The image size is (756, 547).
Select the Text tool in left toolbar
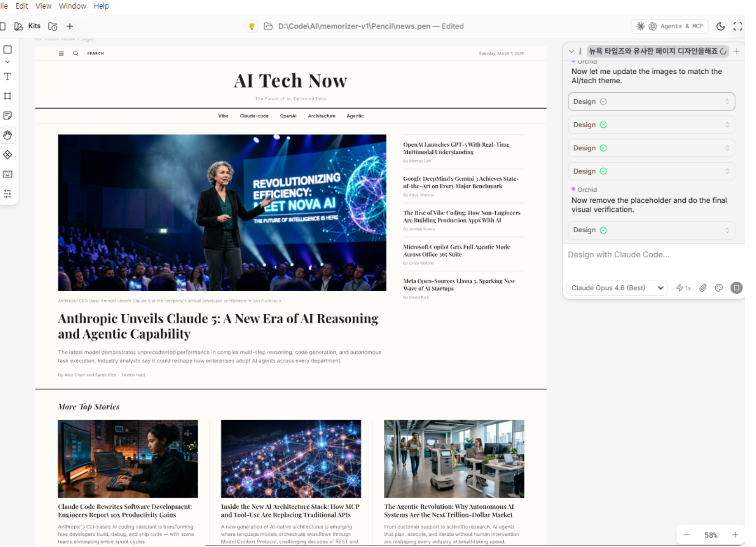8,77
